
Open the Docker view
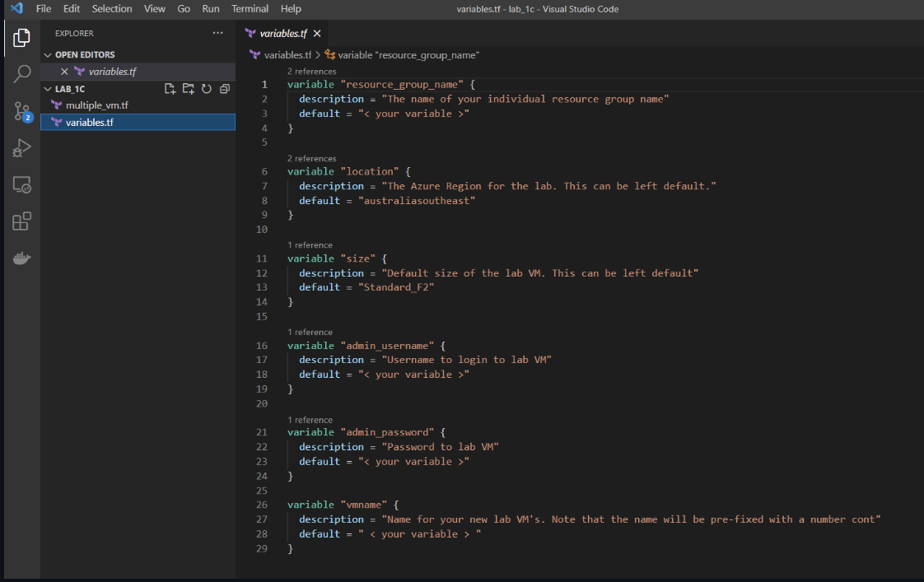tap(21, 258)
